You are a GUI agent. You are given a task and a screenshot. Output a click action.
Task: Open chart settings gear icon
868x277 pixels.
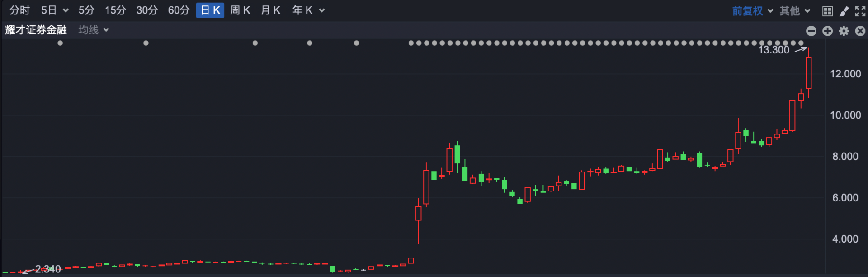(844, 31)
